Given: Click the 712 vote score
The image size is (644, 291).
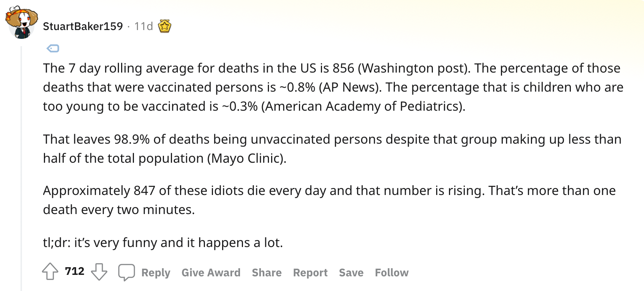Looking at the screenshot, I should coord(75,271).
